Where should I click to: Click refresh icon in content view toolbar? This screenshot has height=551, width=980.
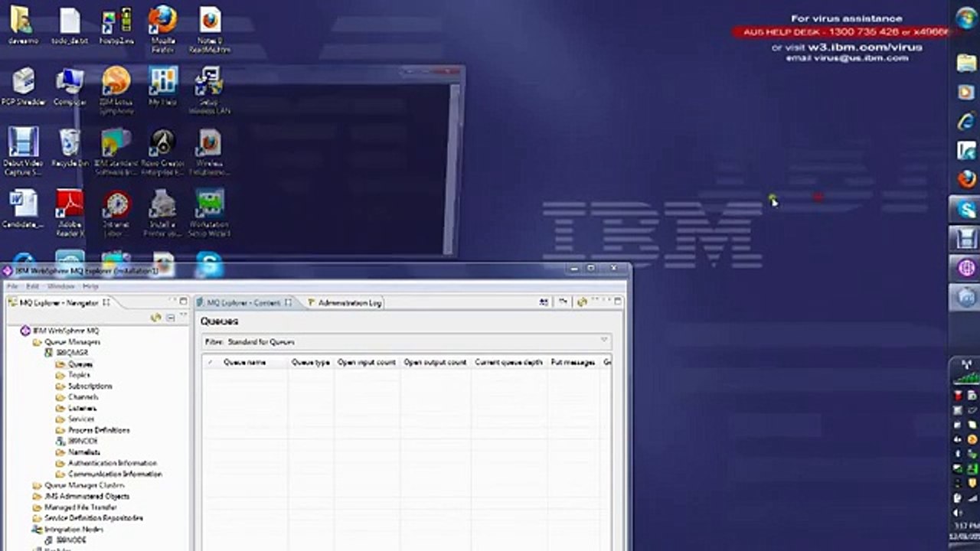pyautogui.click(x=582, y=302)
